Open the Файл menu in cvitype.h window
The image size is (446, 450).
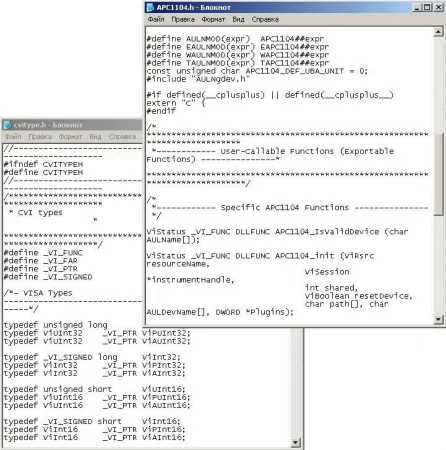pyautogui.click(x=13, y=137)
